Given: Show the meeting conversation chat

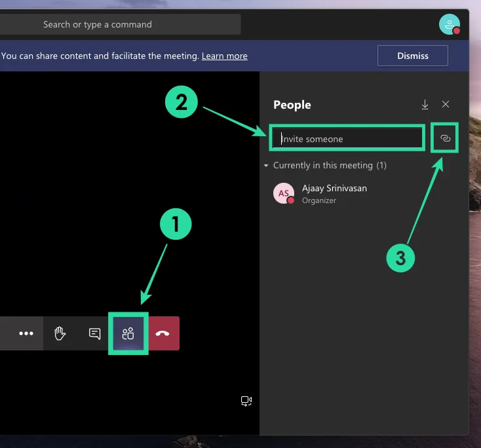Looking at the screenshot, I should coord(94,333).
